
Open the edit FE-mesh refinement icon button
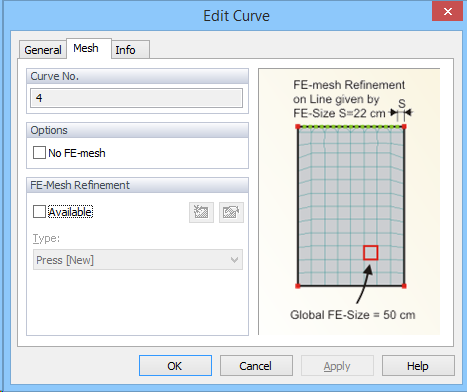[x=231, y=212]
